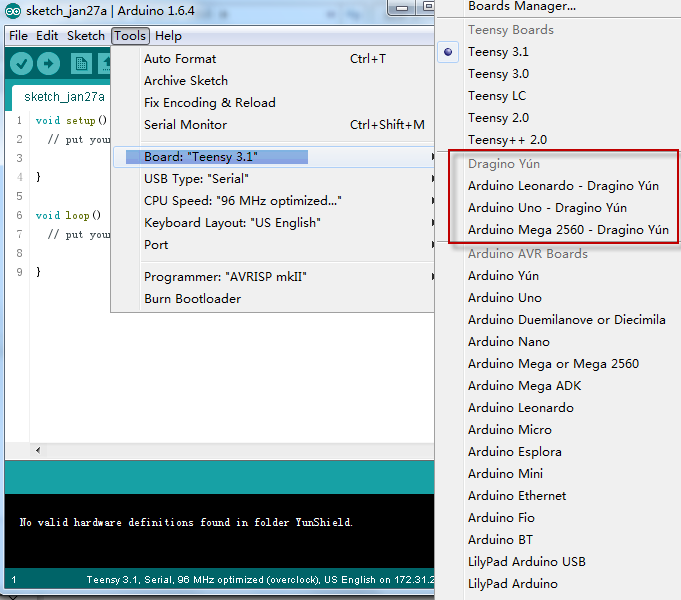Click the Verify checkmark toolbar icon

[21, 64]
